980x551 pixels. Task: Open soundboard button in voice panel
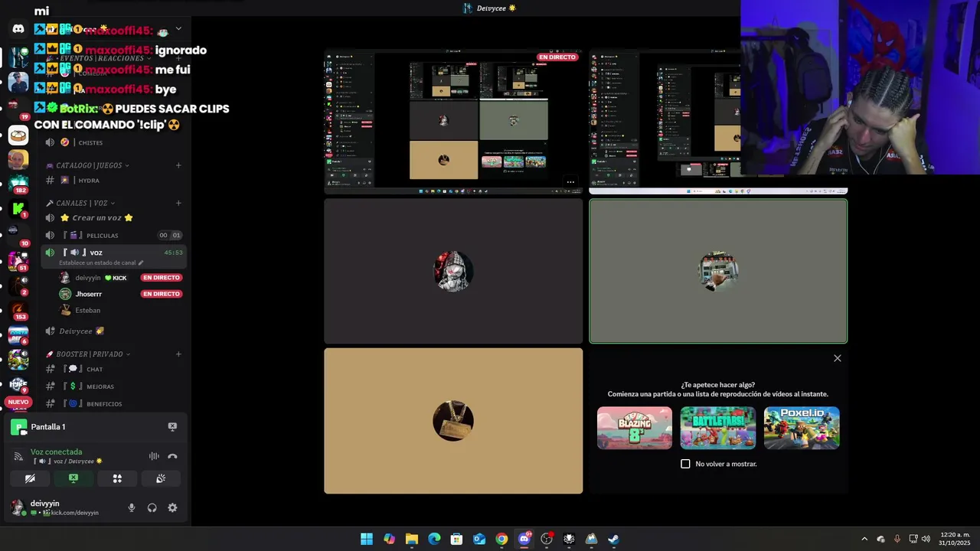pos(161,478)
